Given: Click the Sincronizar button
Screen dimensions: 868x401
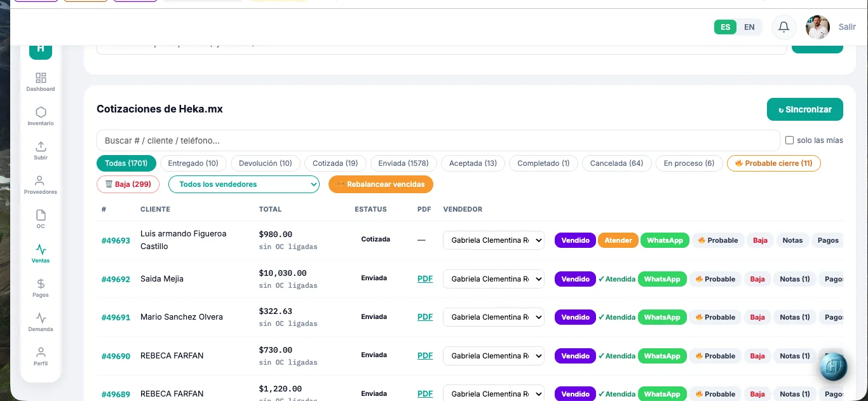Looking at the screenshot, I should [805, 109].
